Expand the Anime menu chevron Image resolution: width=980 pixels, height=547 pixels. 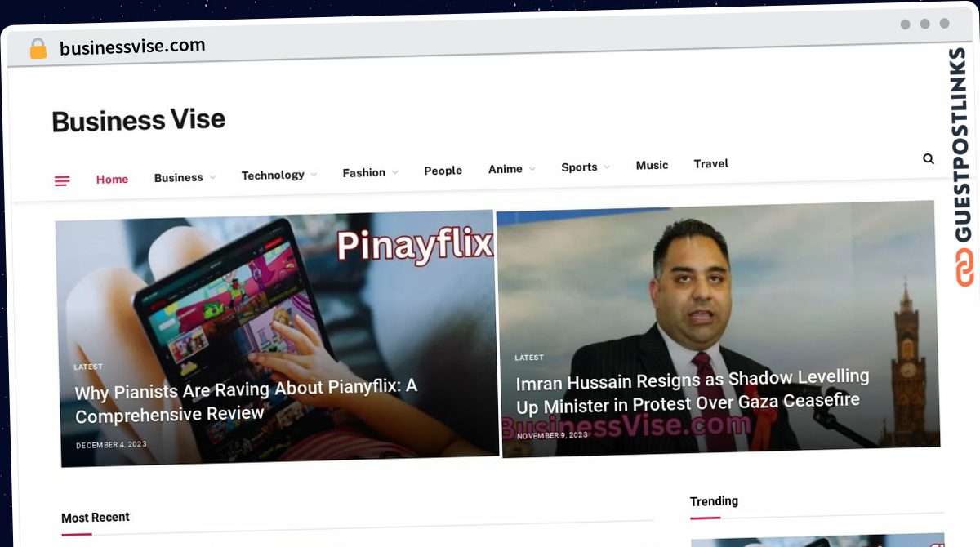tap(532, 169)
